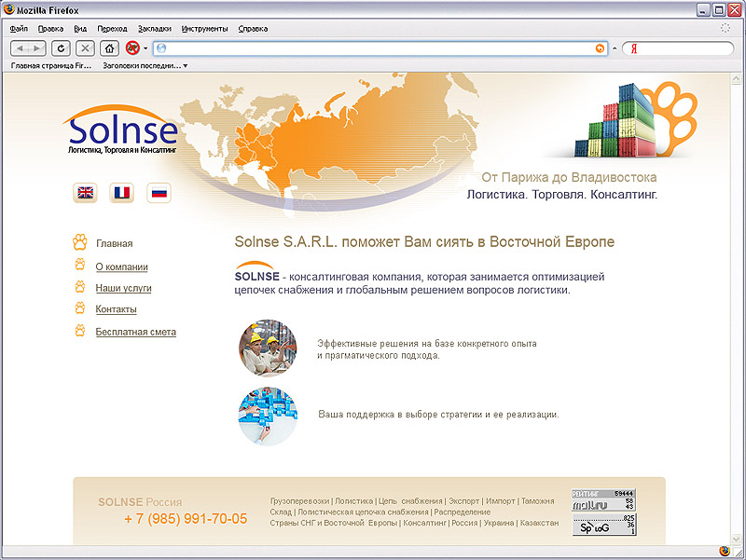The width and height of the screenshot is (746, 560).
Task: Open the Главная страница Fir... bookmark
Action: [x=51, y=65]
